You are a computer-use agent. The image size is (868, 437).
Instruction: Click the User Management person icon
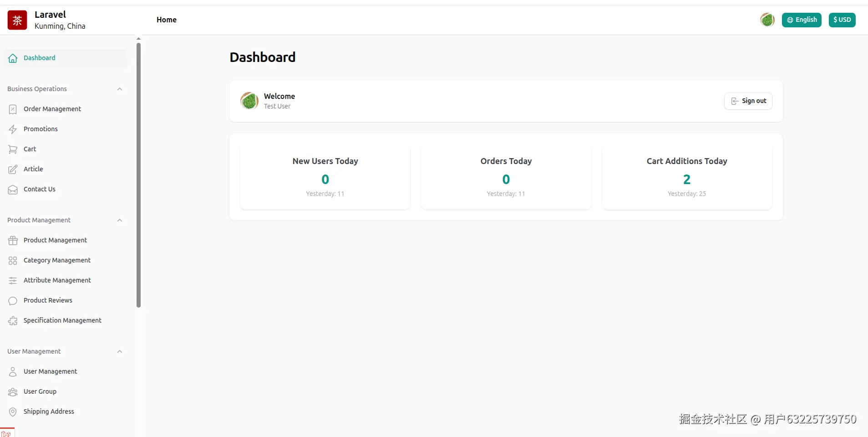(x=13, y=372)
